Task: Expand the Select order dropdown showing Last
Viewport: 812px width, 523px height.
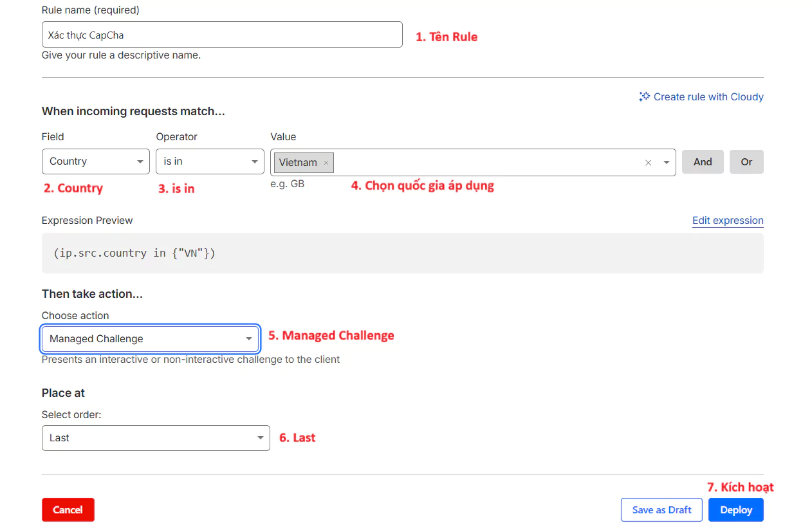Action: [x=156, y=438]
